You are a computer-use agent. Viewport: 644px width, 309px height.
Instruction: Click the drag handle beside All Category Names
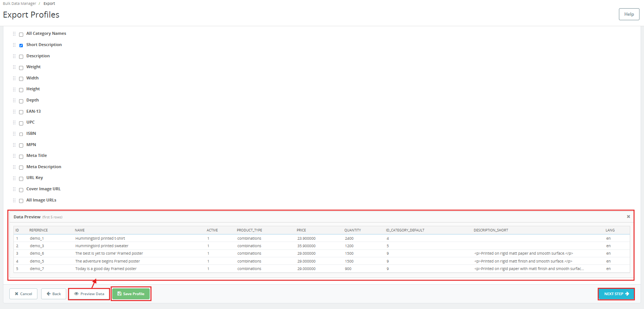(14, 34)
